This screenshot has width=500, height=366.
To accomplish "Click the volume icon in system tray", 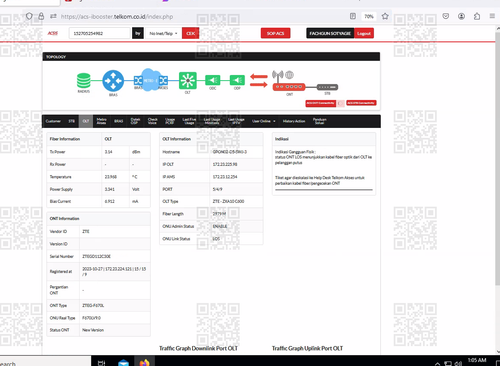I will (458, 364).
